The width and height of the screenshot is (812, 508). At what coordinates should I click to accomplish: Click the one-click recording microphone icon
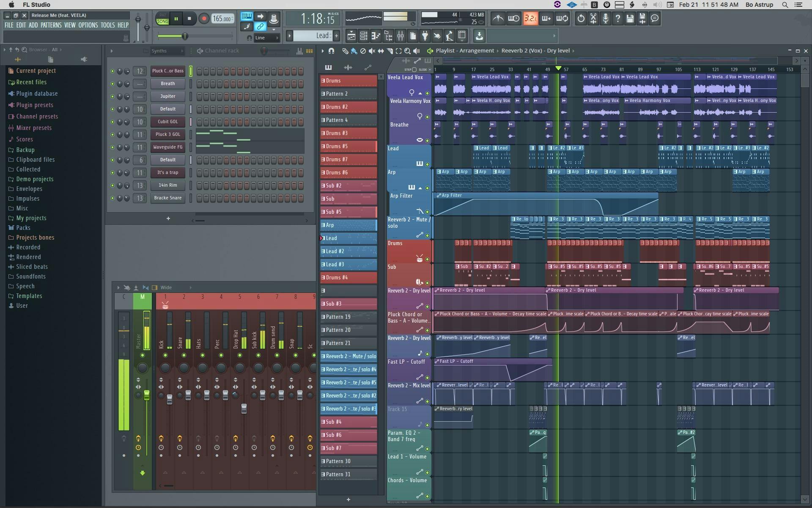pos(606,18)
